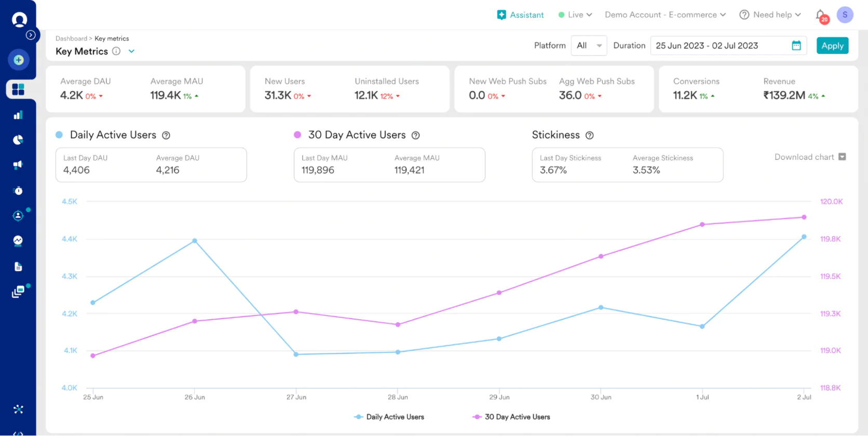868x436 pixels.
Task: Click help icon next to Stickiness
Action: click(x=590, y=135)
